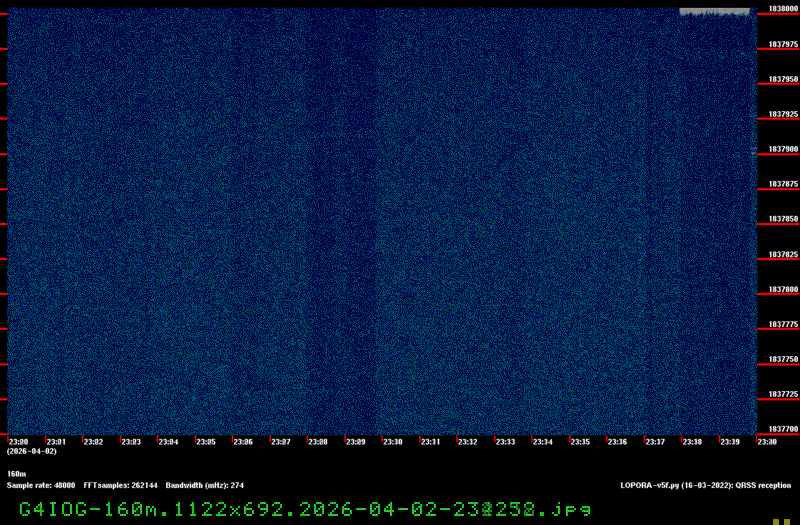This screenshot has height=525, width=800.
Task: Click the 23:11 time marker
Action: [430, 442]
